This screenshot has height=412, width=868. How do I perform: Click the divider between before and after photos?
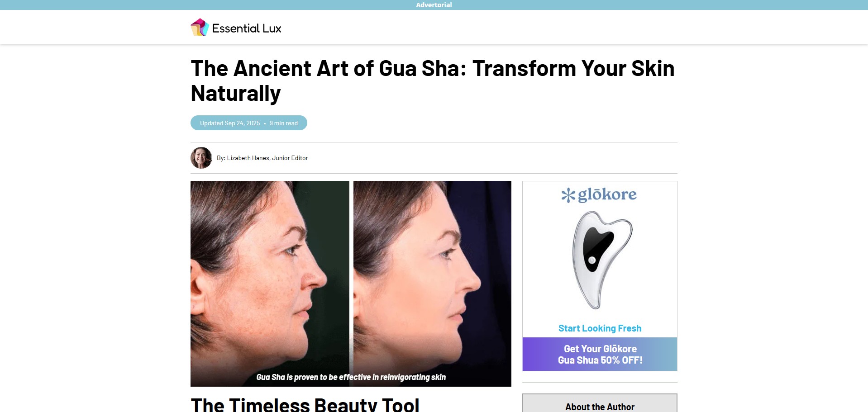[351, 284]
